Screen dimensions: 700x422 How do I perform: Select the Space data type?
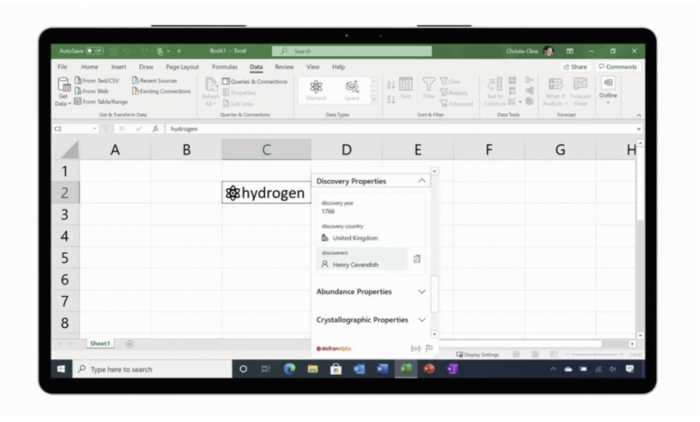pos(352,90)
